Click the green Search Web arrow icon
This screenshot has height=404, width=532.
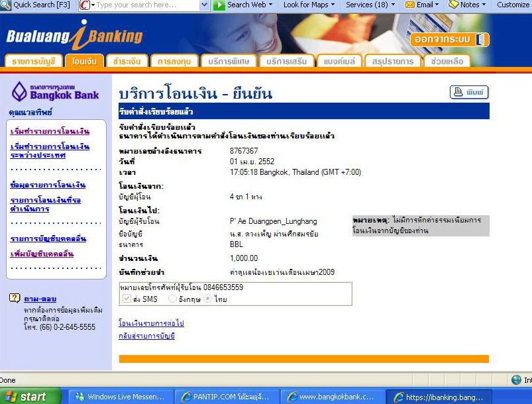click(x=219, y=5)
